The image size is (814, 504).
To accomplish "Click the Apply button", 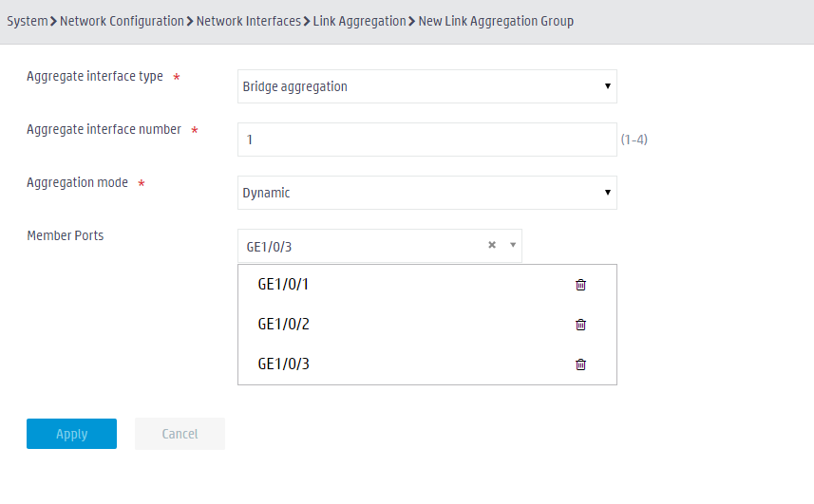I will [x=71, y=434].
